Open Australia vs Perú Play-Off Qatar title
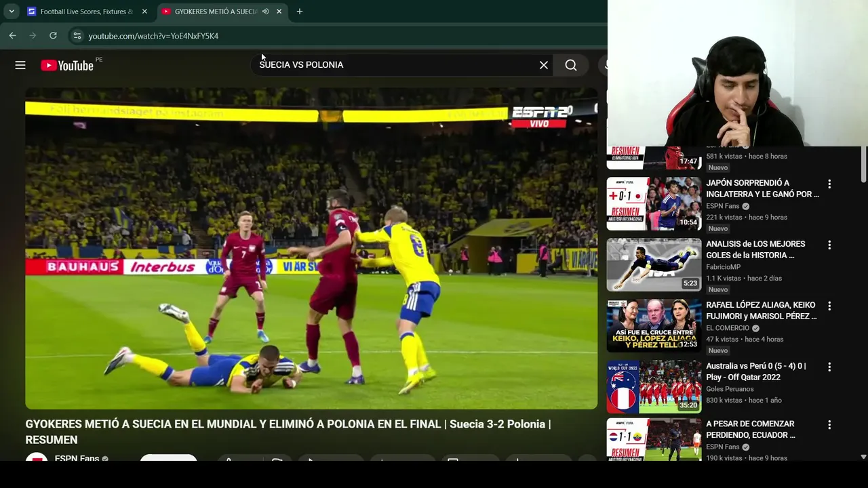This screenshot has height=488, width=868. point(755,371)
